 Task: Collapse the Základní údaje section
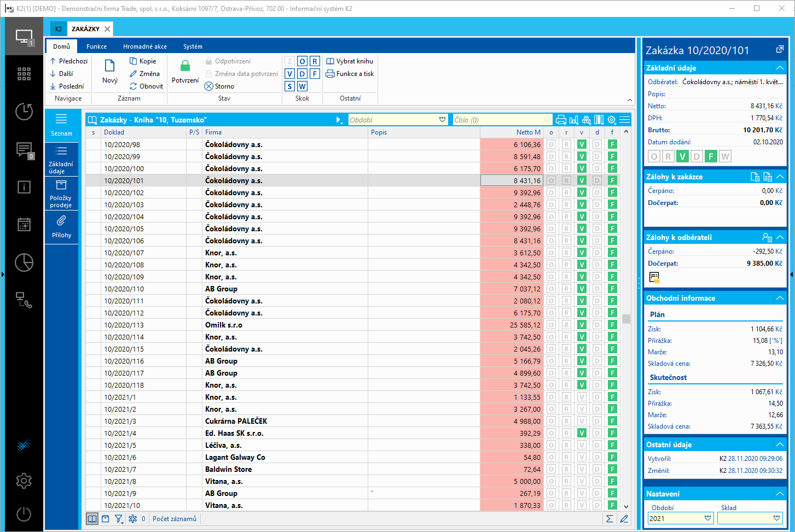(780, 68)
